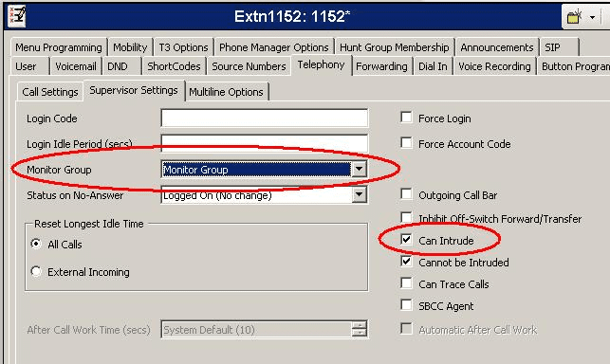Toggle the Cannot be Intruded checkbox
Viewport: 610px width, 364px height.
click(406, 262)
